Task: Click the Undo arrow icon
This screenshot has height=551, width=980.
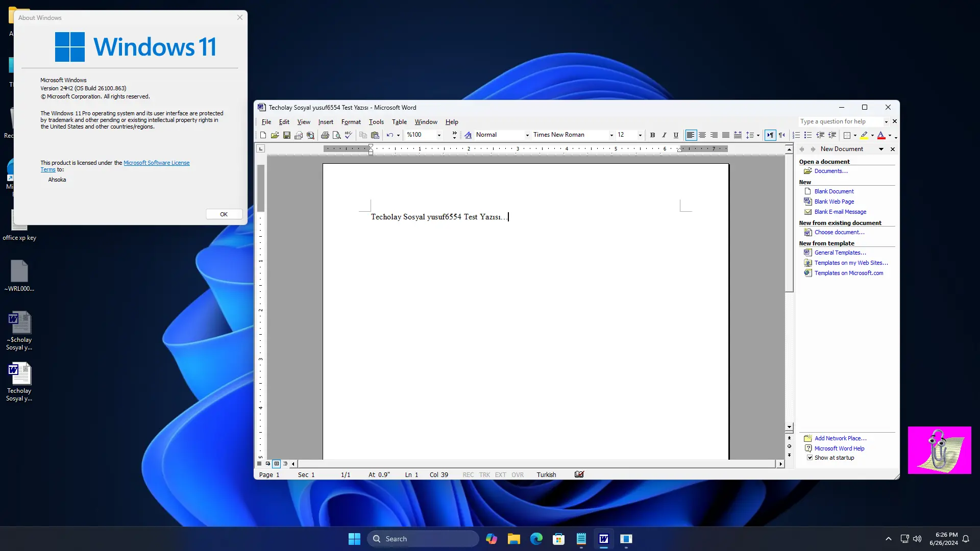Action: tap(390, 135)
